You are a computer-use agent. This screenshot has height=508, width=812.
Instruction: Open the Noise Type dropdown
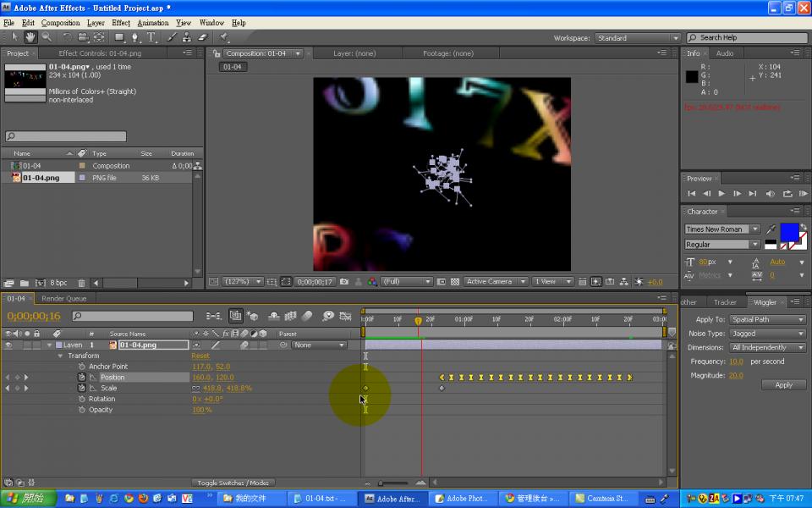click(766, 334)
